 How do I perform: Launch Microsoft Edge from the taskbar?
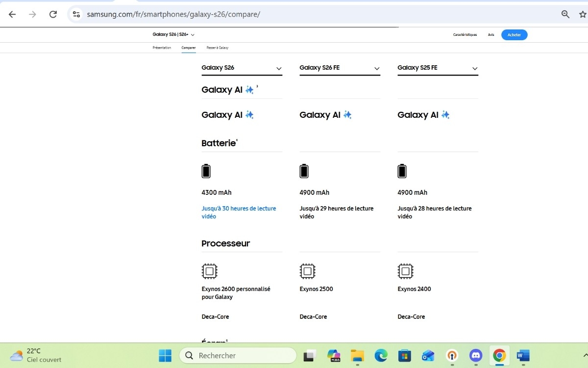click(x=381, y=355)
